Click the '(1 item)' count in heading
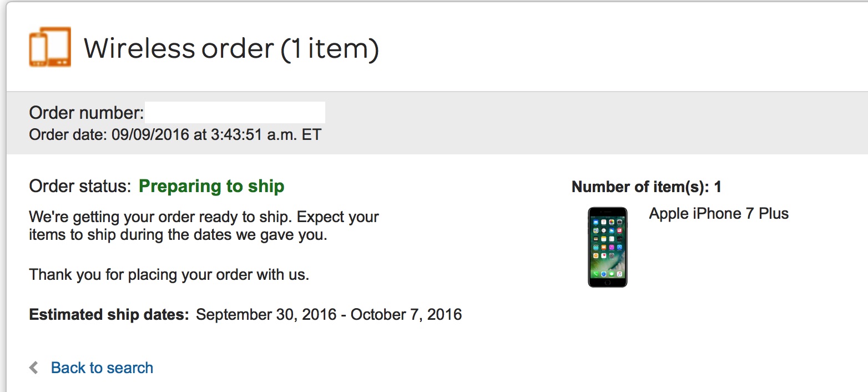Screen dimensions: 868x392 tap(329, 49)
